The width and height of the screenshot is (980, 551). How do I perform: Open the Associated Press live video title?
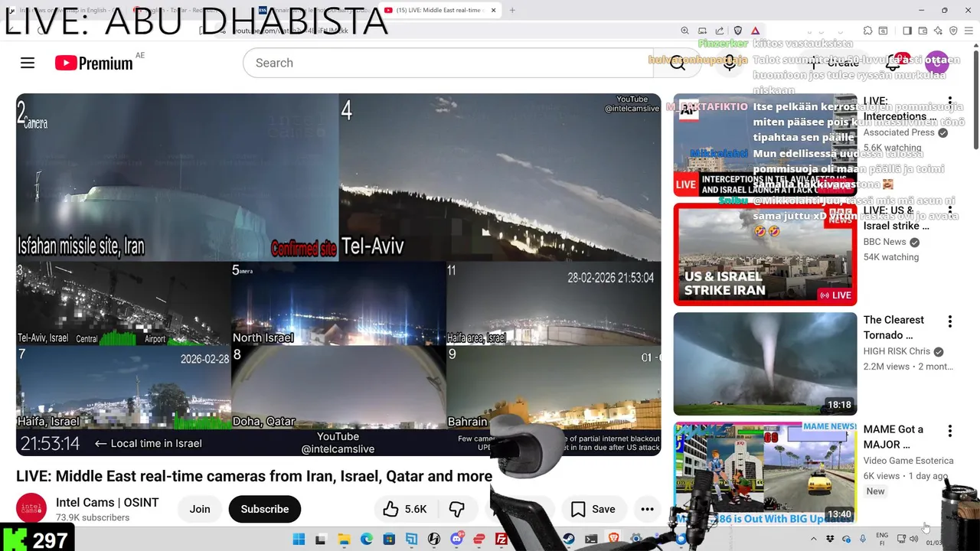900,109
